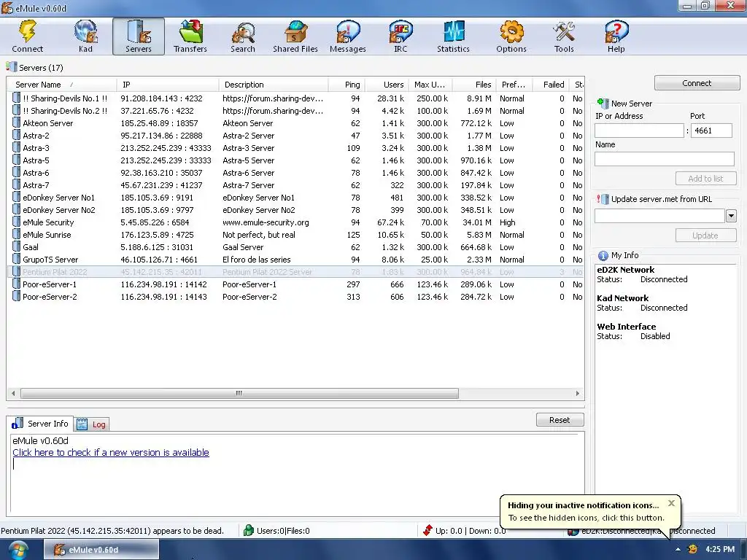Sort list by Preference column header
Screen dimensions: 747x560
point(514,85)
